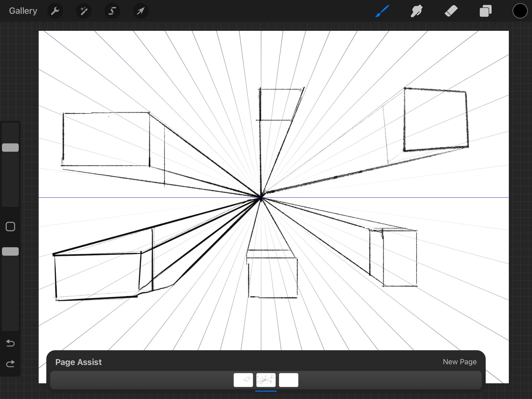Select the first page thumbnail
The width and height of the screenshot is (532, 399).
pyautogui.click(x=243, y=380)
